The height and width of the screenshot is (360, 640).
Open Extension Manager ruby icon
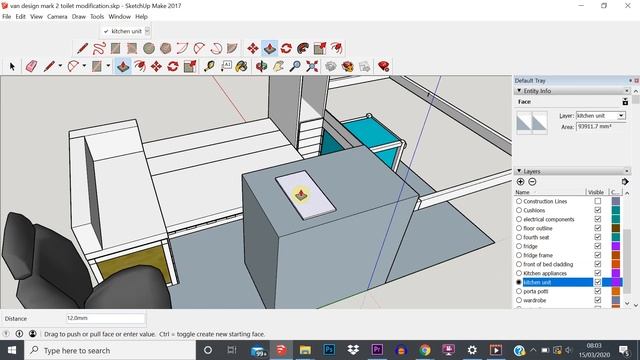pos(383,66)
